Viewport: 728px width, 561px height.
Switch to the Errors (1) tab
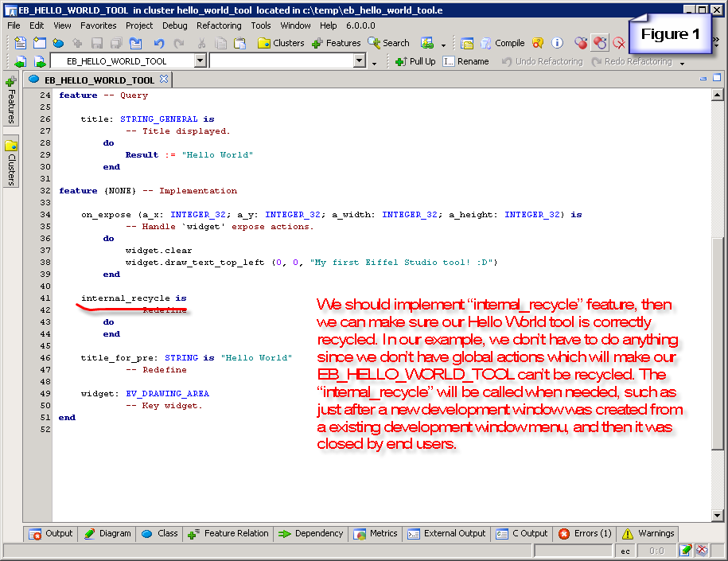click(x=586, y=534)
